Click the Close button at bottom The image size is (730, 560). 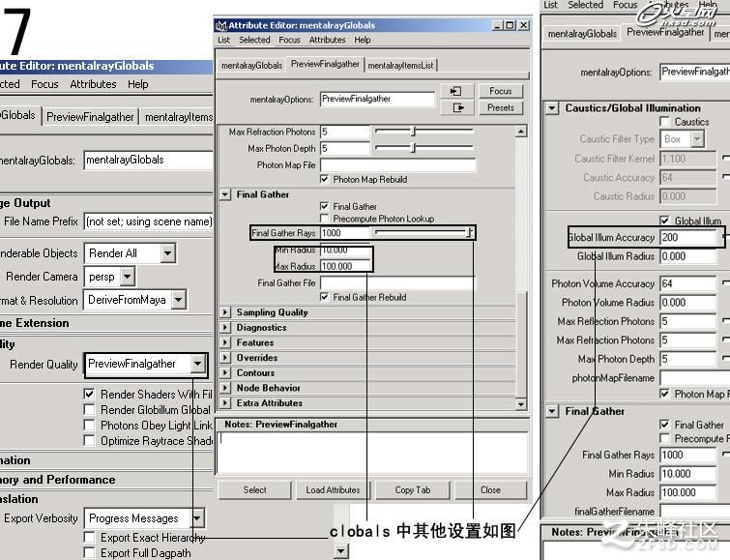point(491,490)
